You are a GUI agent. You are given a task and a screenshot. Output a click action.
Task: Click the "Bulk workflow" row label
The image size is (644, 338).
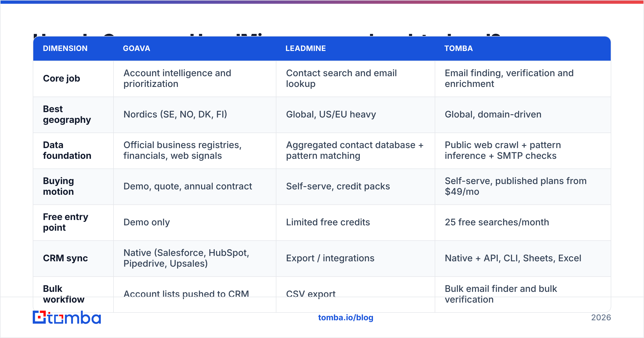pyautogui.click(x=64, y=294)
